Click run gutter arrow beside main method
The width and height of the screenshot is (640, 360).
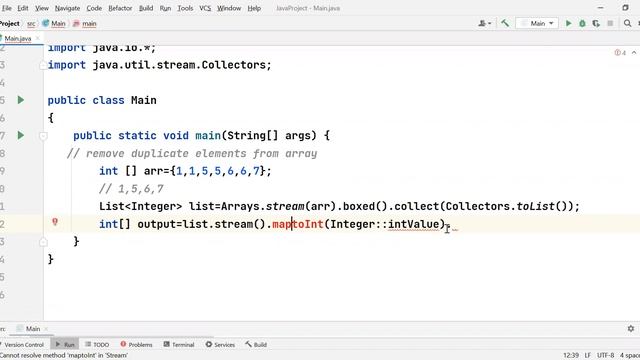21,136
